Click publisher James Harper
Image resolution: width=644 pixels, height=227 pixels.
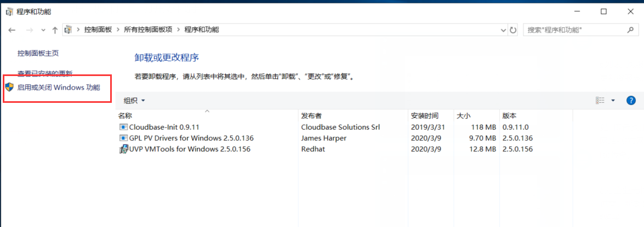[323, 138]
